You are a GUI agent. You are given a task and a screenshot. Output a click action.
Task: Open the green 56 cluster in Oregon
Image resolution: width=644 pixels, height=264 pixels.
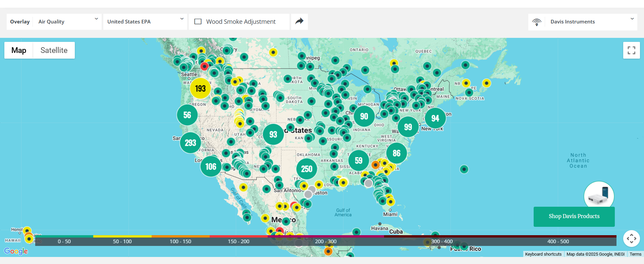pos(187,115)
